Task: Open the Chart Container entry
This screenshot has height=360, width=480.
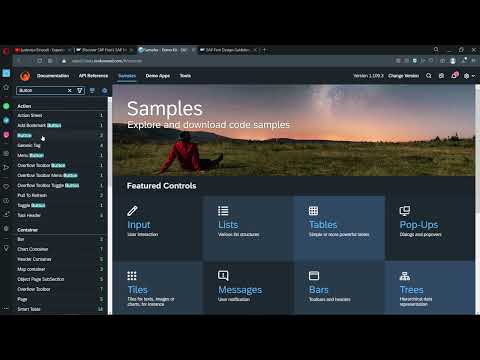Action: 60,249
